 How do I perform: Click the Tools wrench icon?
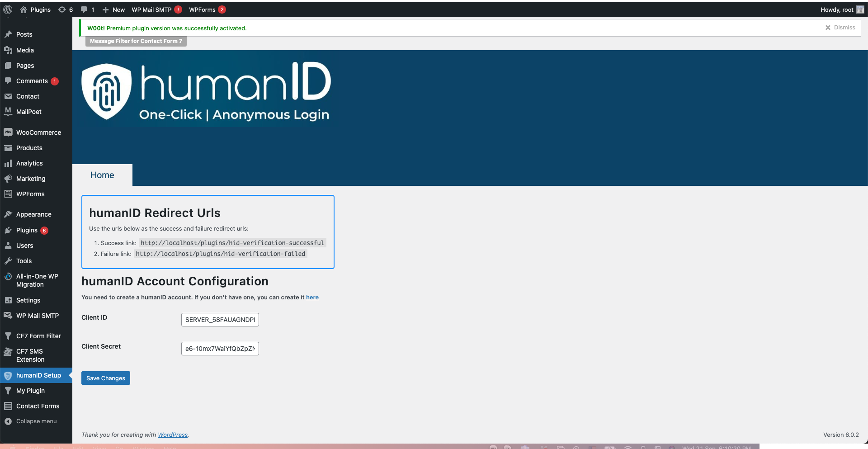(8, 261)
